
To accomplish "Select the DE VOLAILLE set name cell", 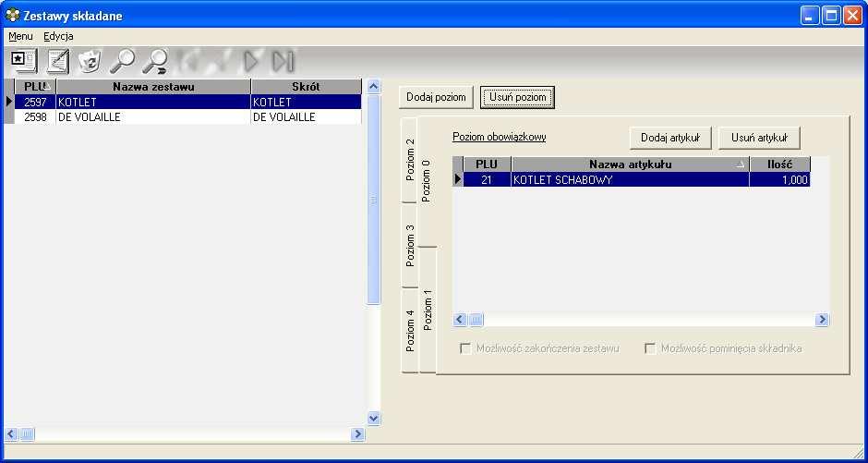I will point(153,116).
